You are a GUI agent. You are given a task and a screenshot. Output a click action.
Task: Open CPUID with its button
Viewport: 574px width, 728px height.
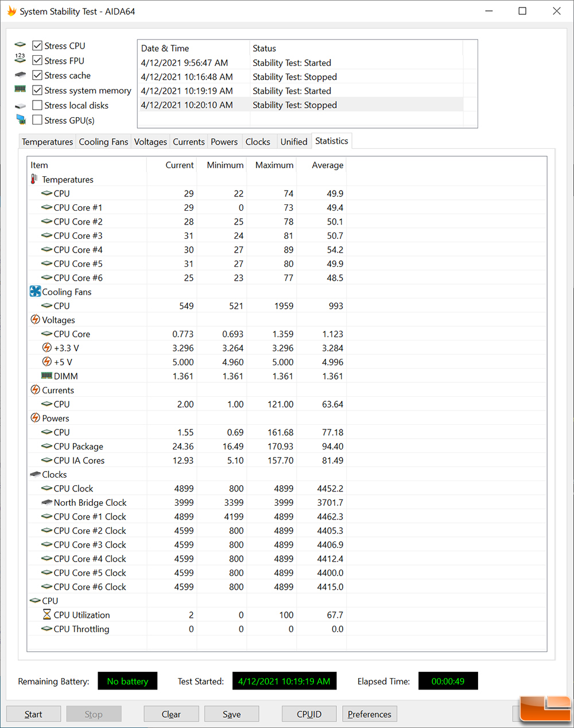pyautogui.click(x=309, y=714)
